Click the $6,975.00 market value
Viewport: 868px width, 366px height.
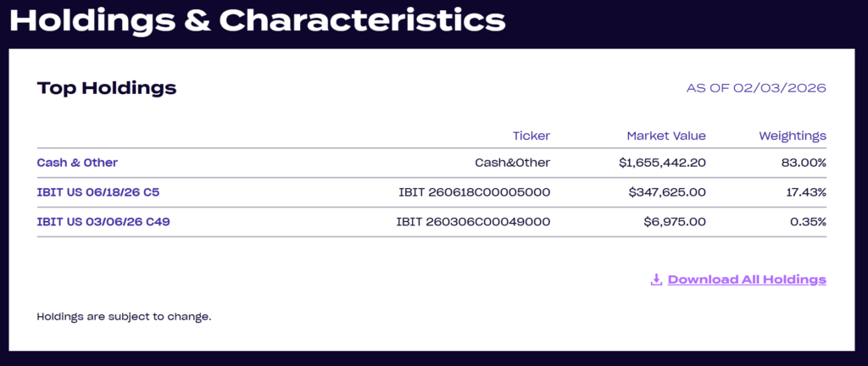[675, 222]
